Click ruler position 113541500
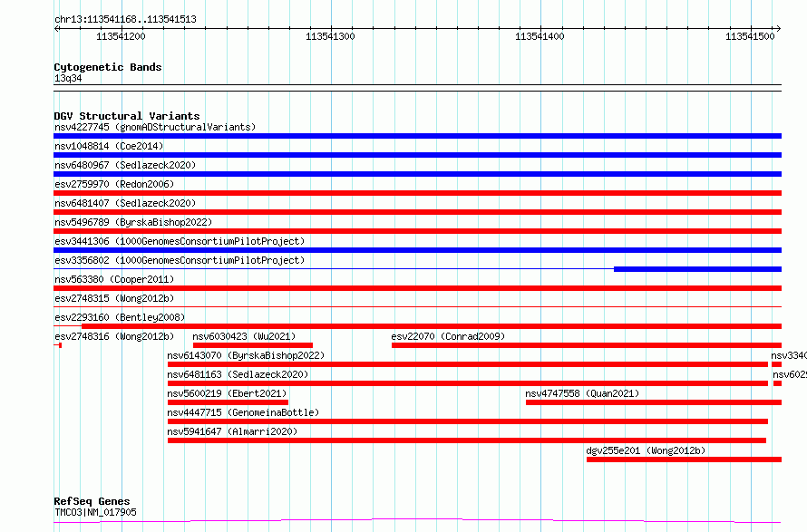The height and width of the screenshot is (532, 807). point(750,36)
